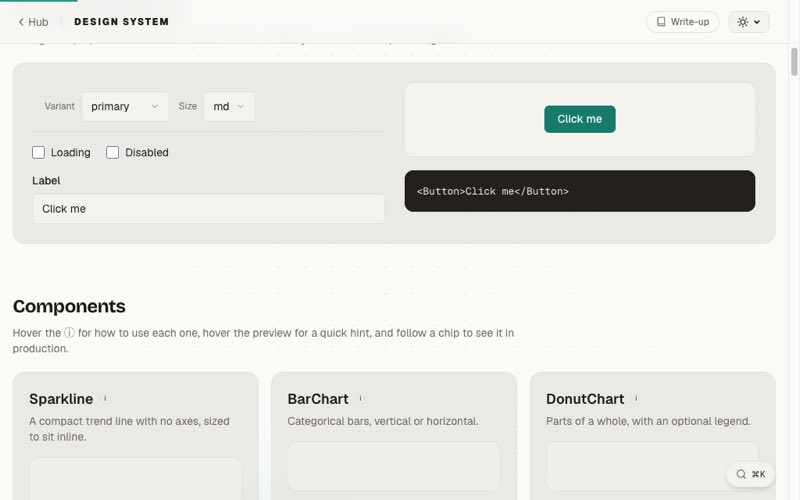Open the Variant dropdown set to primary
The image size is (800, 500).
coord(125,107)
